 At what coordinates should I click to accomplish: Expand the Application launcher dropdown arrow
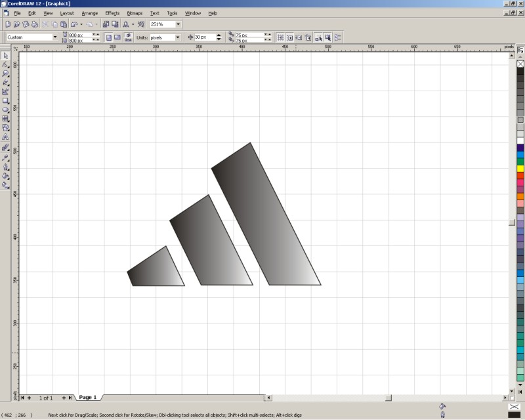tap(133, 24)
